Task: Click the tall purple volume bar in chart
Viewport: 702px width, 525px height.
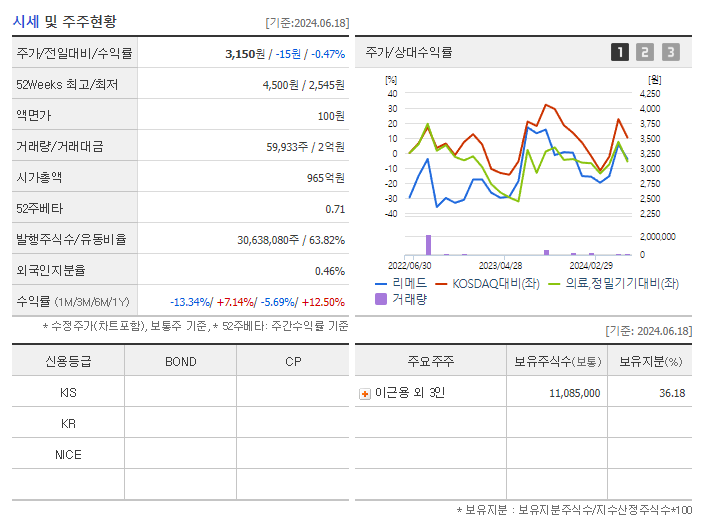Action: coord(428,245)
